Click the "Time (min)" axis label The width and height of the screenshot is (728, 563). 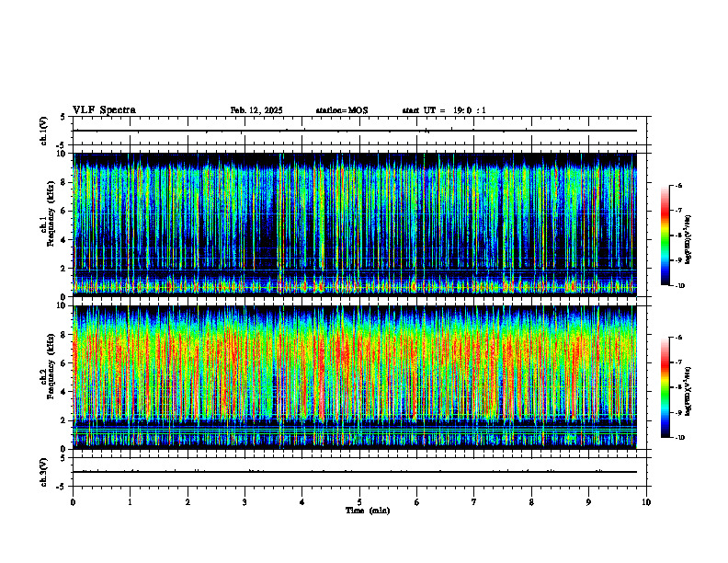368,511
